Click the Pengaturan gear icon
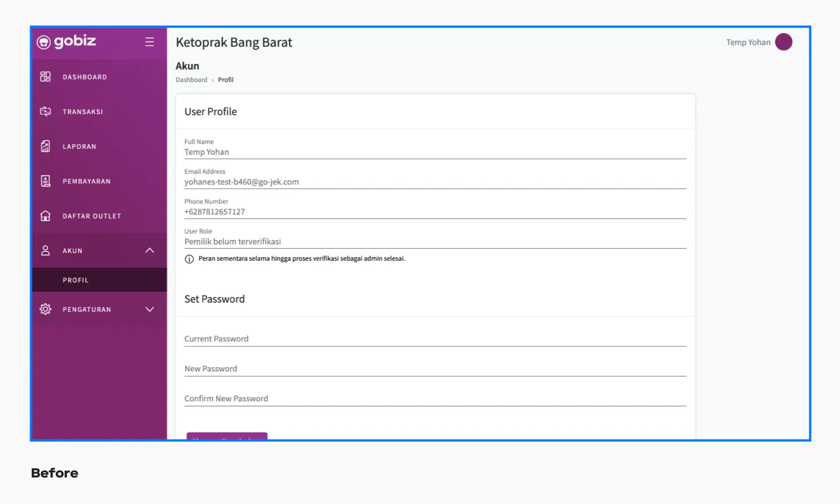Image resolution: width=840 pixels, height=504 pixels. tap(46, 309)
